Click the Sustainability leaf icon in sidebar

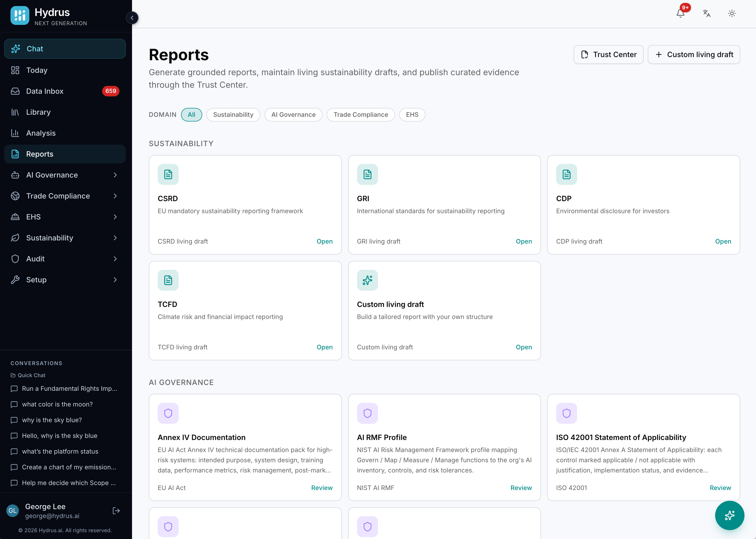pos(15,238)
